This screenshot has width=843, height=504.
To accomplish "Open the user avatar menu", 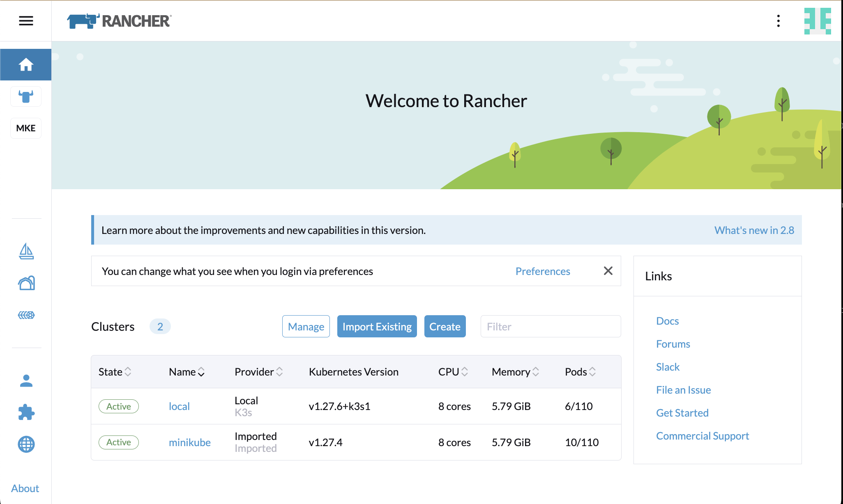I will [818, 21].
